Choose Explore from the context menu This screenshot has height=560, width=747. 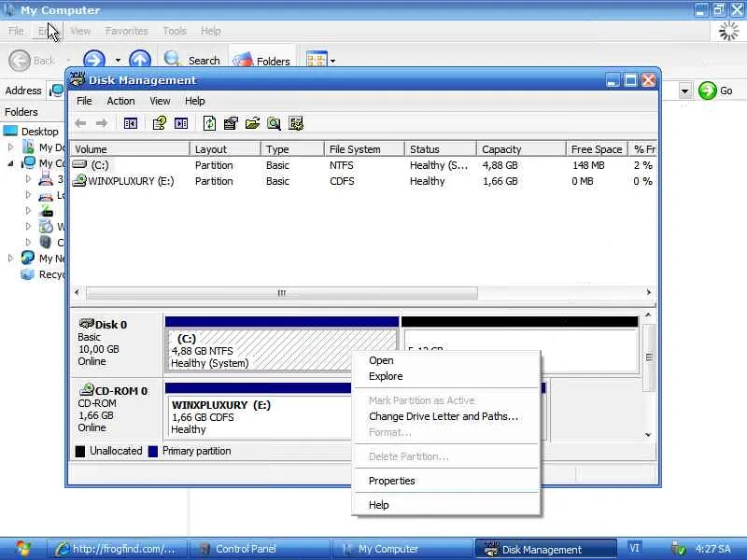tap(446, 376)
